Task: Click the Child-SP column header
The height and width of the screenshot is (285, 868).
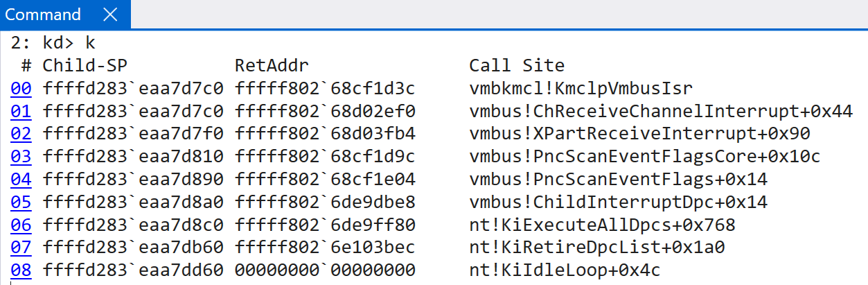Action: coord(85,66)
